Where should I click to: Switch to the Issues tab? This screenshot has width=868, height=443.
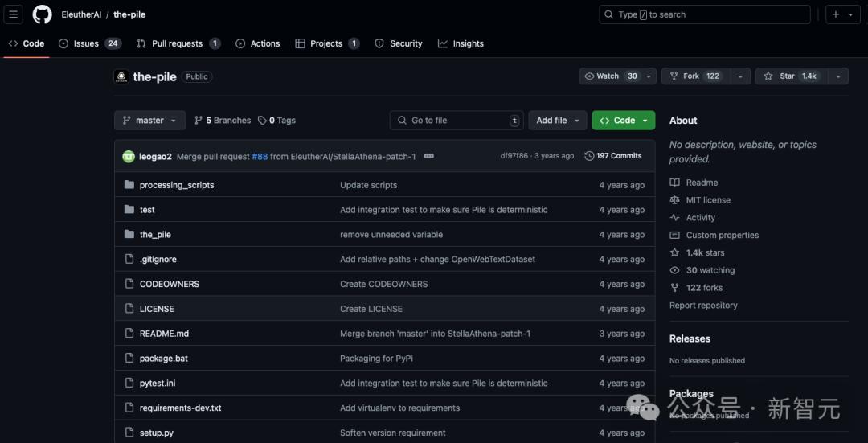pyautogui.click(x=86, y=43)
